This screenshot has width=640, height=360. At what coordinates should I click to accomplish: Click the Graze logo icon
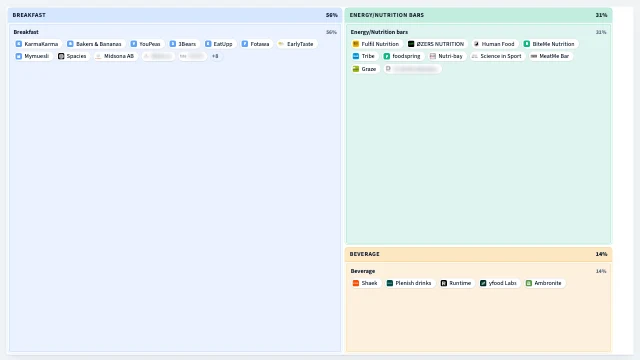coord(356,69)
